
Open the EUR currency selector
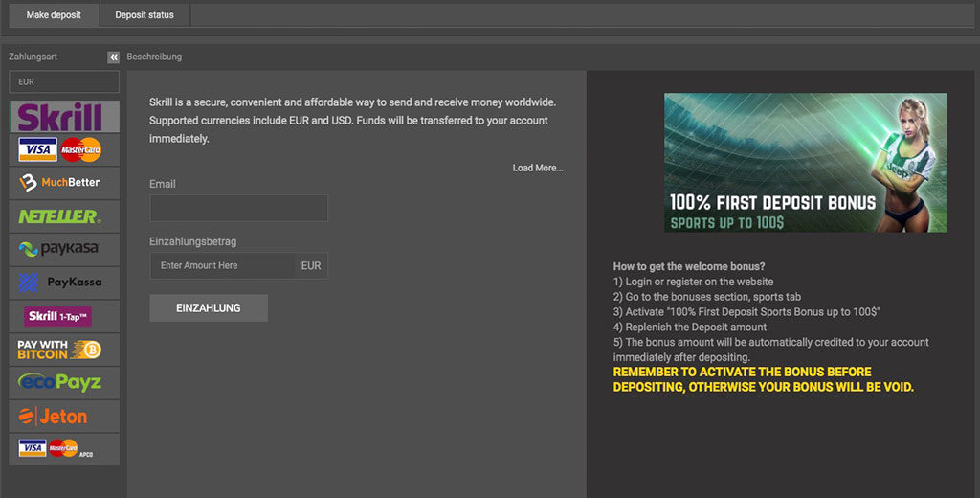64,82
